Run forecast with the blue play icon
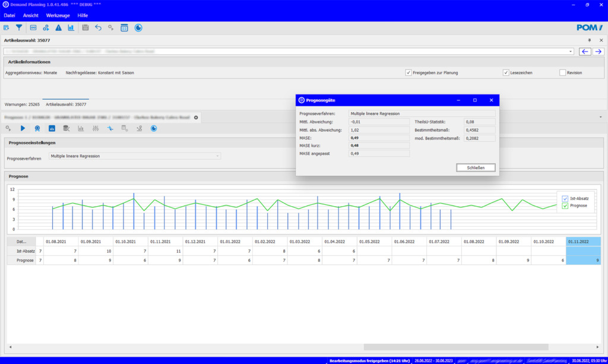The width and height of the screenshot is (608, 364). [23, 128]
